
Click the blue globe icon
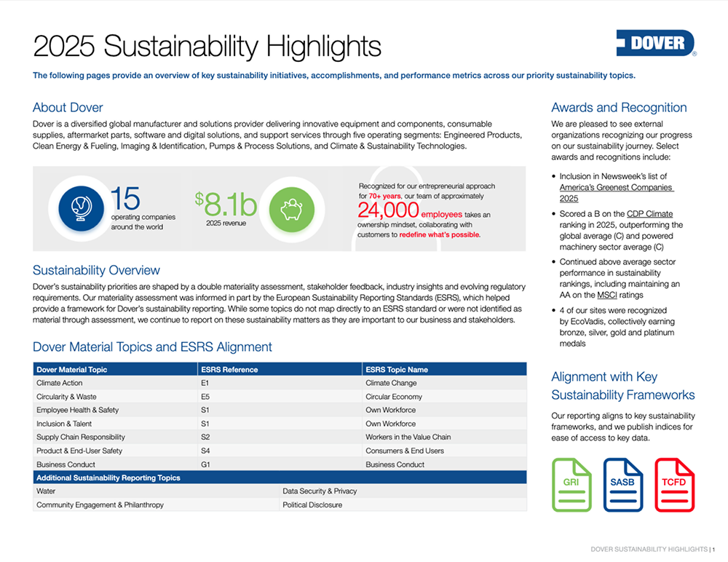coord(82,208)
